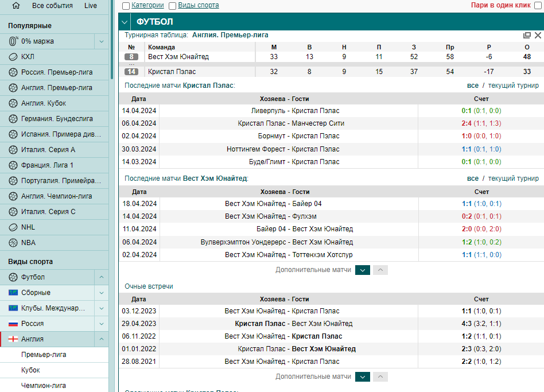544x392 pixels.
Task: Click the soccer ball icon beside Италия. Серия А
Action: 13,150
